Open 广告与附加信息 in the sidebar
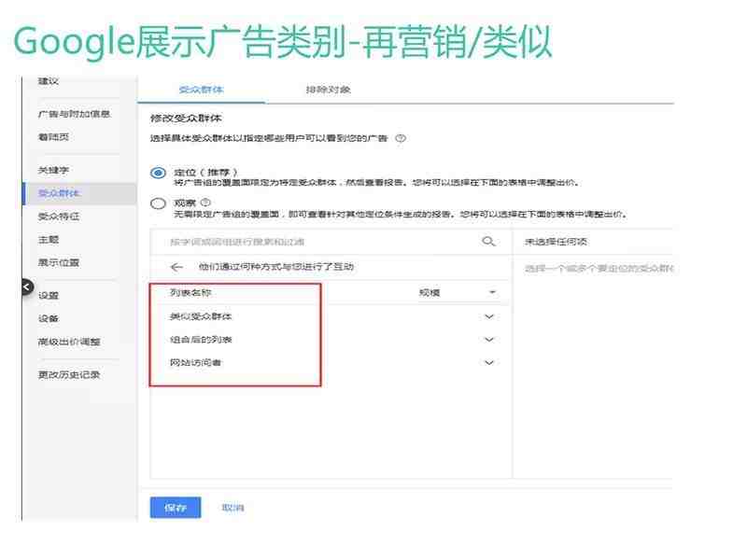 click(x=74, y=114)
